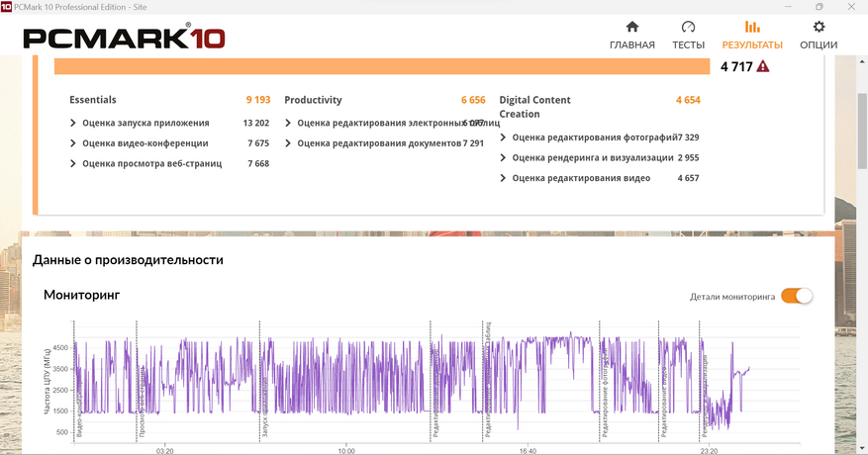Click the Essentials heading
868x455 pixels.
pyautogui.click(x=92, y=100)
